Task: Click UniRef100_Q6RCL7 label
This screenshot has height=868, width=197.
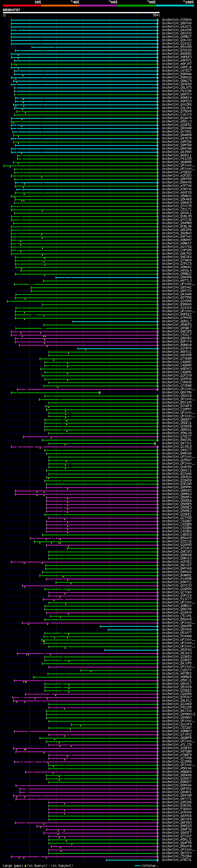Action: (176, 321)
